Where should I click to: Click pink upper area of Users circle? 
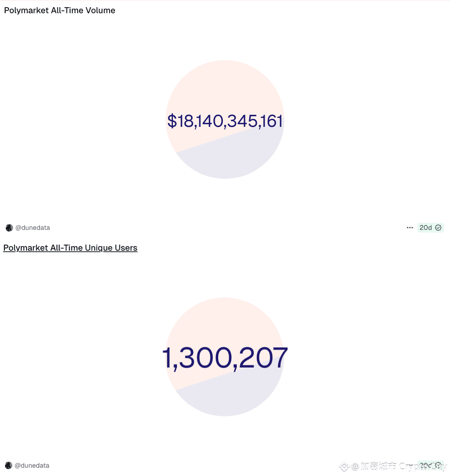tap(225, 321)
